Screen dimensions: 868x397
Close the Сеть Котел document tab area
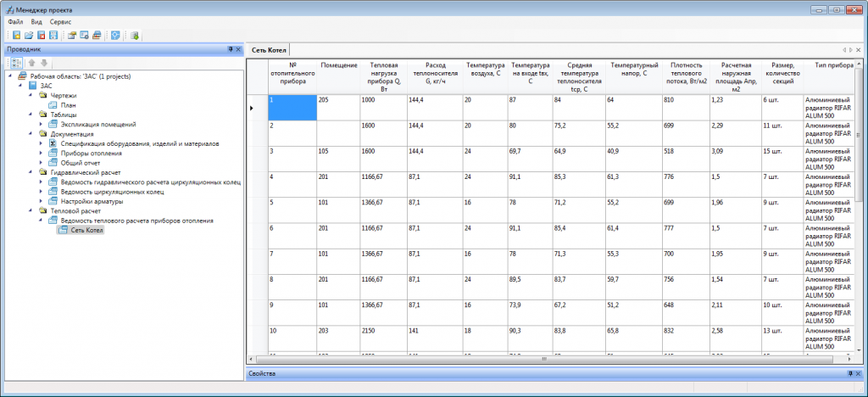coord(858,50)
